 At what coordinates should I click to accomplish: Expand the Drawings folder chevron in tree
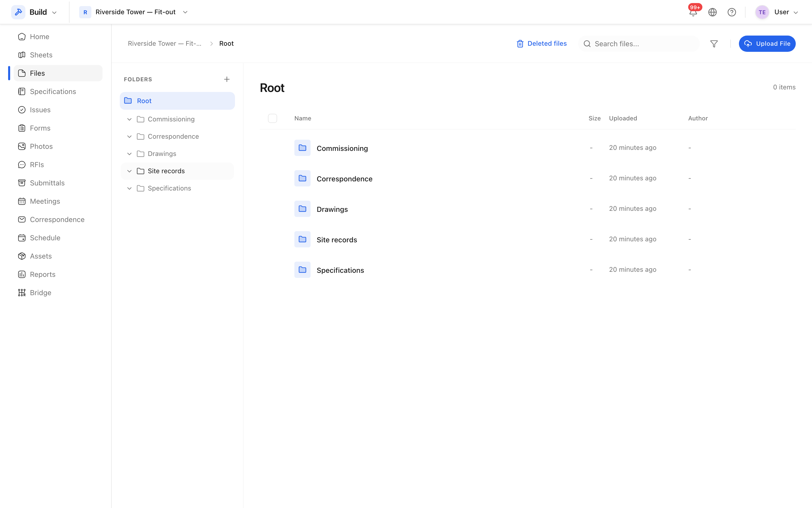point(129,154)
